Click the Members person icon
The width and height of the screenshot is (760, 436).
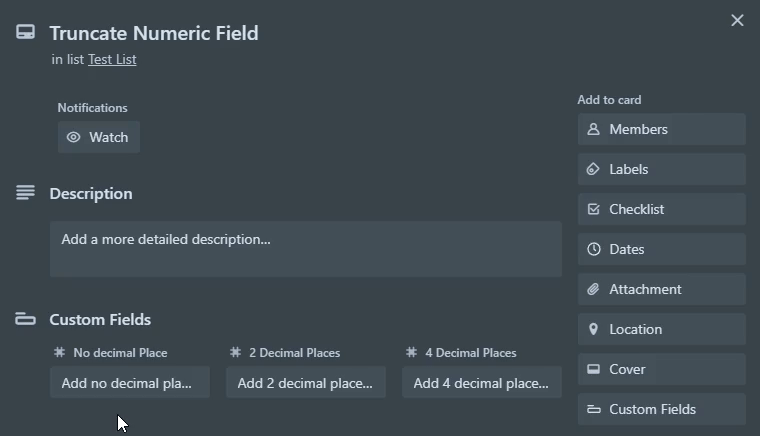click(x=593, y=129)
